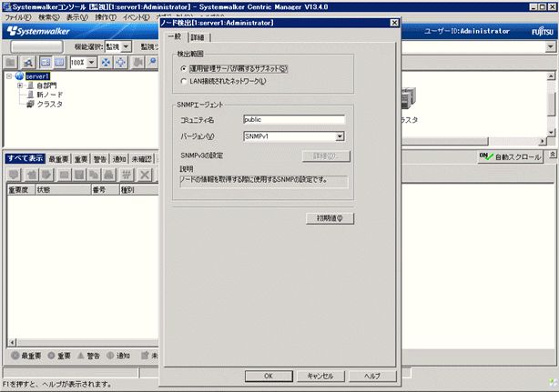Open the SNMP バージョン dropdown

click(340, 136)
